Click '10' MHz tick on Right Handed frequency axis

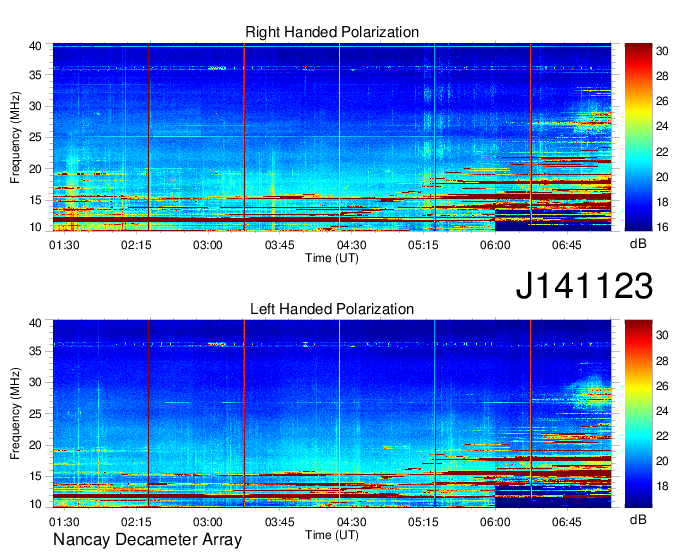point(35,227)
